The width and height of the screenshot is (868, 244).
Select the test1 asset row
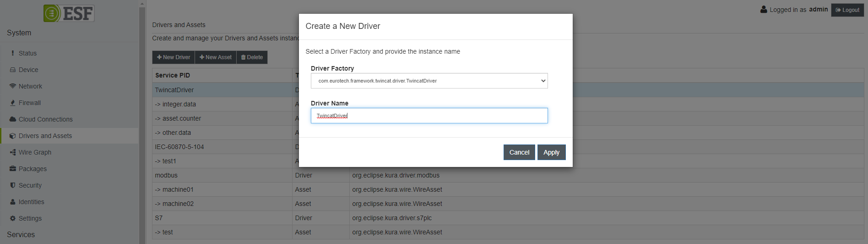click(x=222, y=161)
